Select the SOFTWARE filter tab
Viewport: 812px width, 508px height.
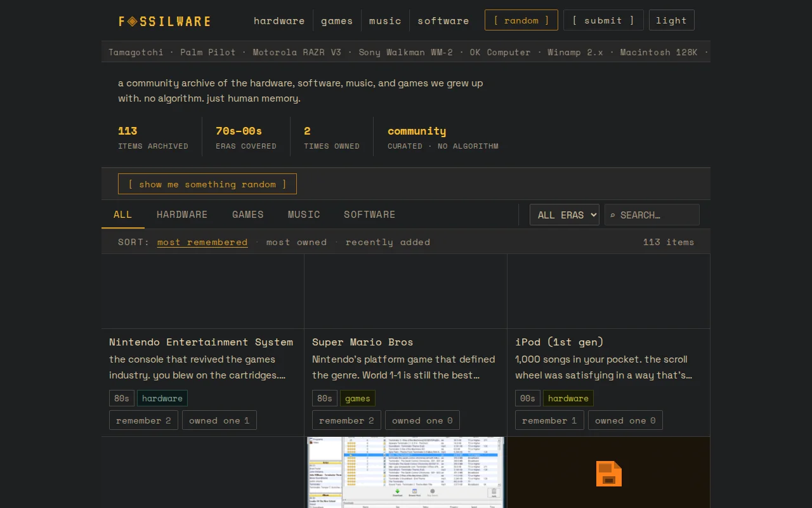pos(370,215)
